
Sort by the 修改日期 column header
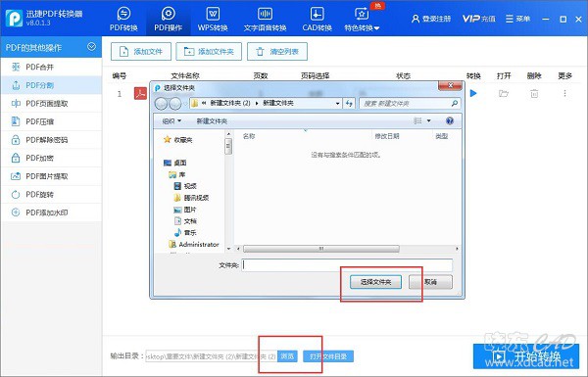[387, 136]
